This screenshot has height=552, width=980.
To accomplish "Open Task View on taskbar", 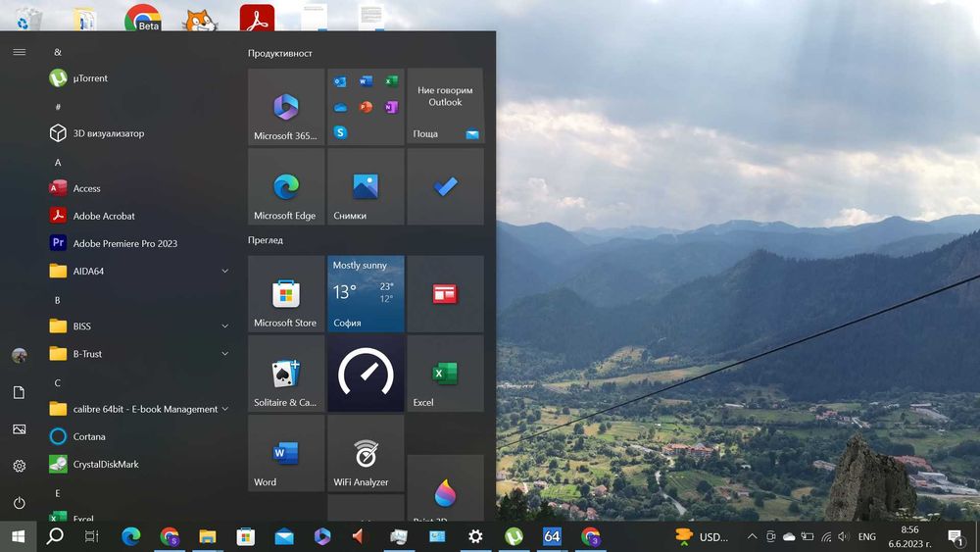I will coord(91,536).
